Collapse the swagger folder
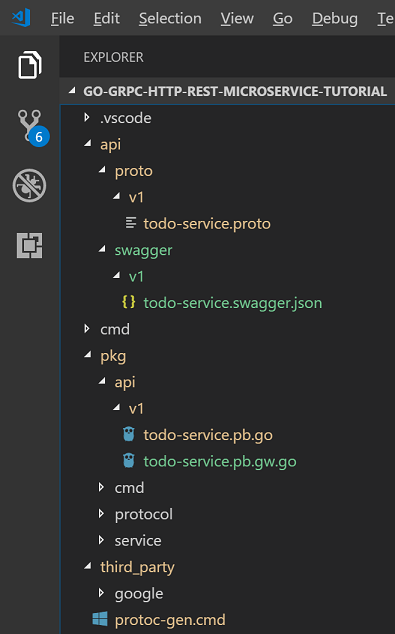 (102, 249)
